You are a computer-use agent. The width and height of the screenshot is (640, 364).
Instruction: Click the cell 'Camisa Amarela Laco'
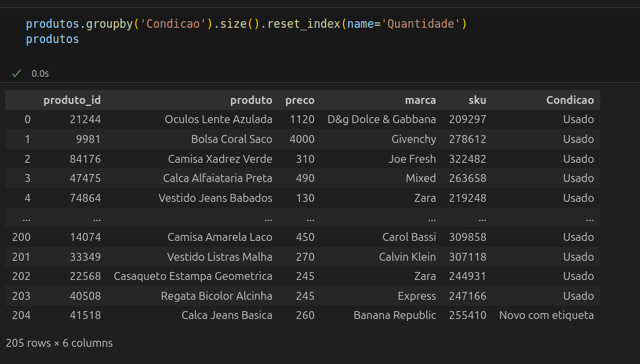tap(220, 237)
